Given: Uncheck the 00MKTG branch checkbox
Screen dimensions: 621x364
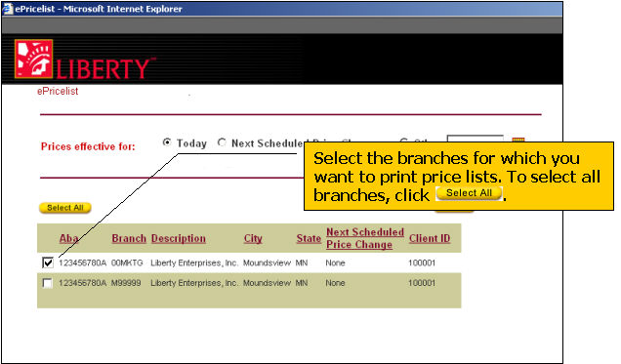Looking at the screenshot, I should click(x=48, y=263).
